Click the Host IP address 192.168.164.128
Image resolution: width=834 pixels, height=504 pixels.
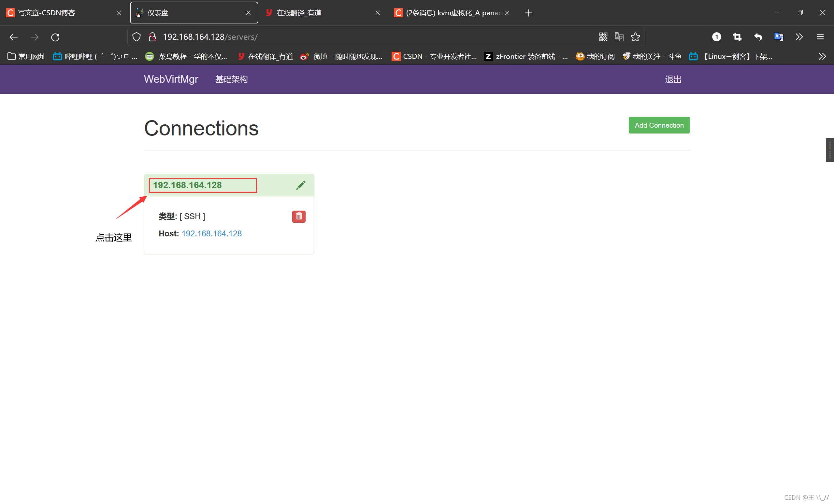point(211,233)
